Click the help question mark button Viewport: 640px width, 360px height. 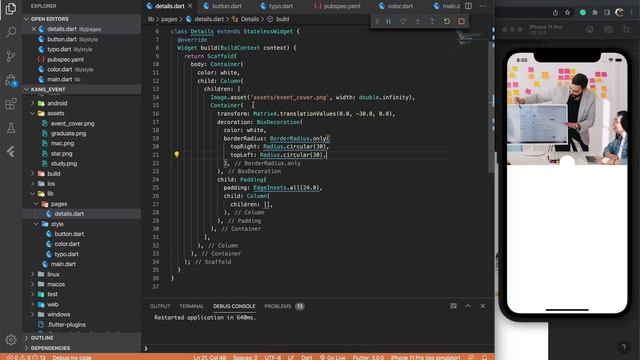tap(623, 347)
